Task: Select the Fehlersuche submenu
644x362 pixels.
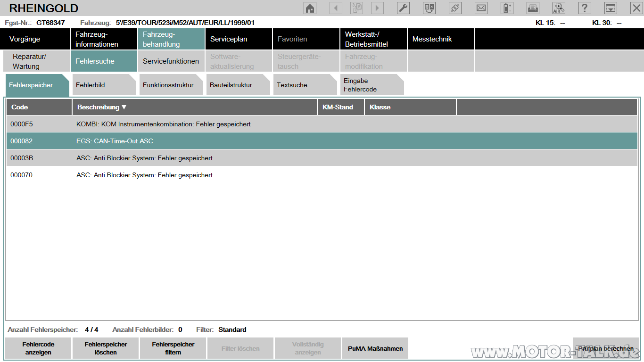Action: coord(104,61)
